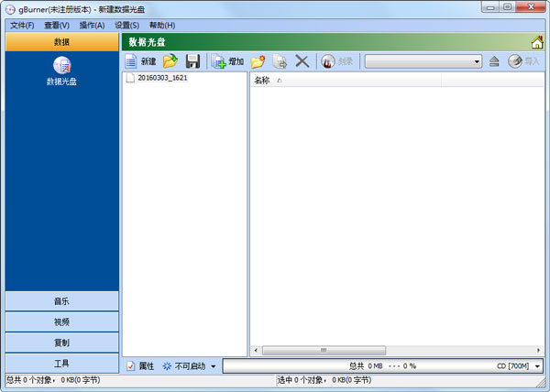Switch to the 数据 sidebar section

(61, 42)
